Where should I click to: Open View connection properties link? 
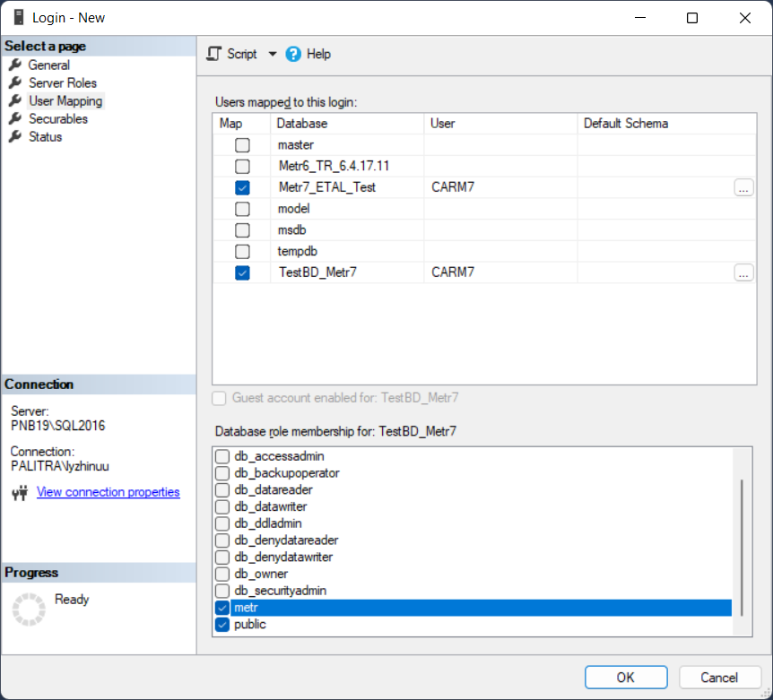(x=108, y=492)
